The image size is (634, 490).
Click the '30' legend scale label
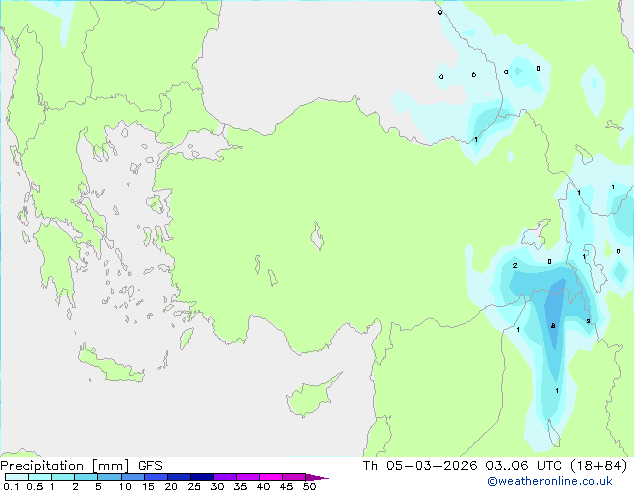(217, 486)
